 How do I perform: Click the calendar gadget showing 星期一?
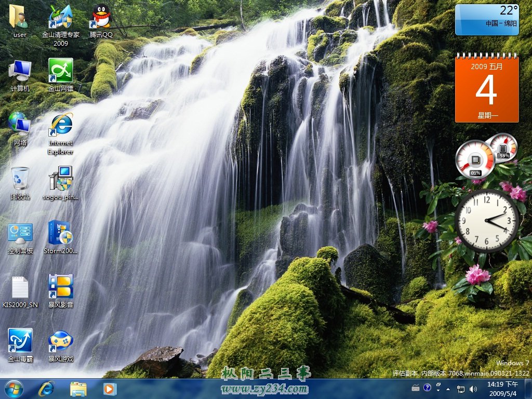487,88
